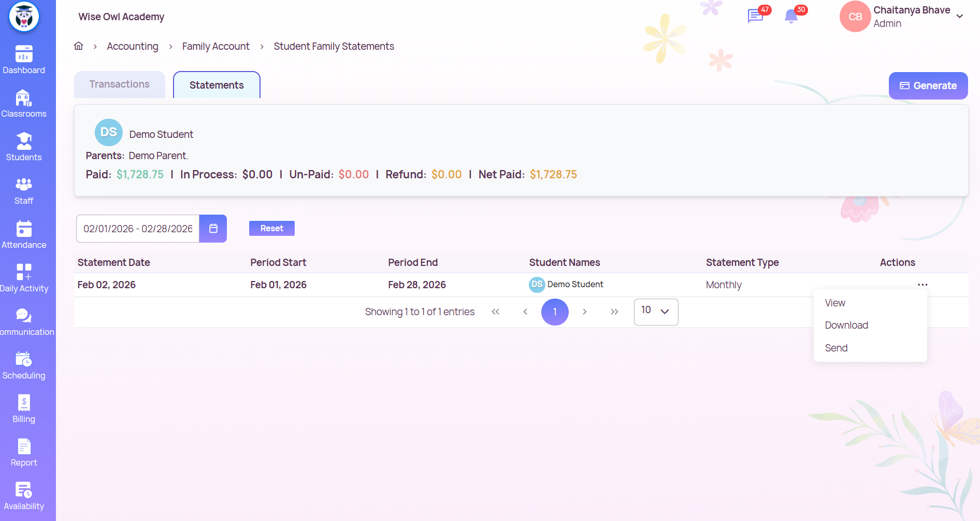Click the Generate button
Image resolution: width=980 pixels, height=521 pixels.
928,86
